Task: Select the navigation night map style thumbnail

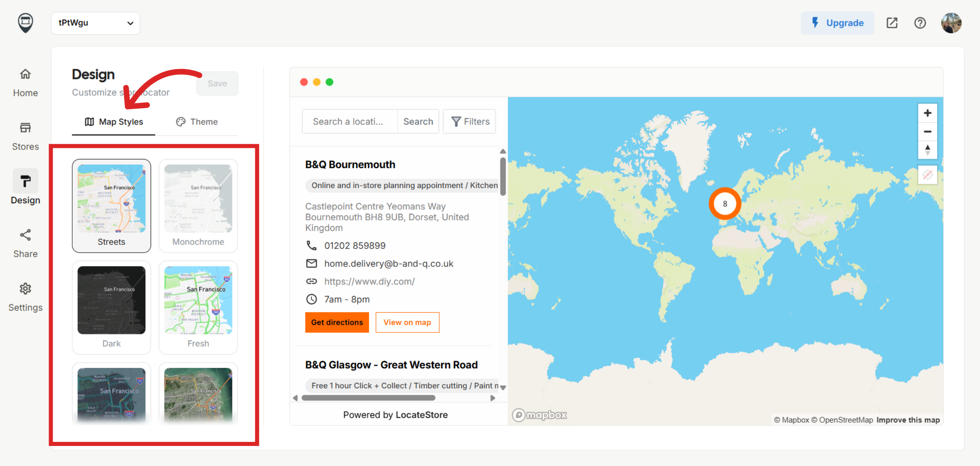Action: tap(111, 394)
